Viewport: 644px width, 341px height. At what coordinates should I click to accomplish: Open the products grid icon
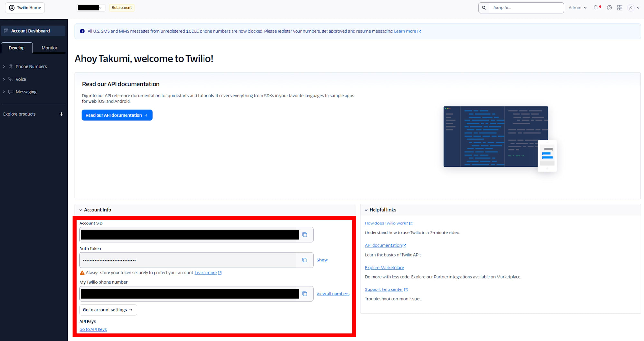tap(620, 8)
